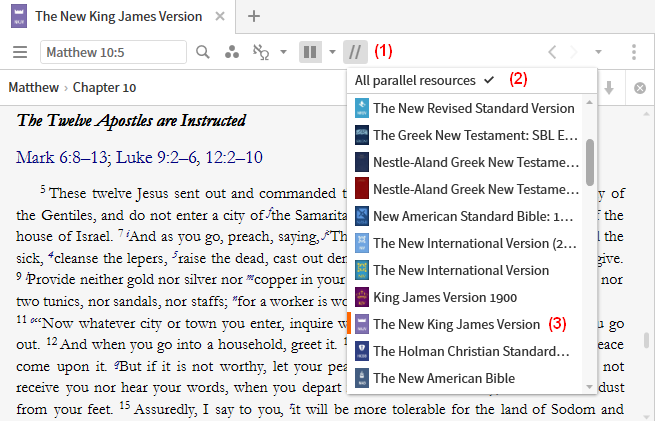The image size is (655, 421).
Task: Click the parallel resources button
Action: click(x=355, y=52)
